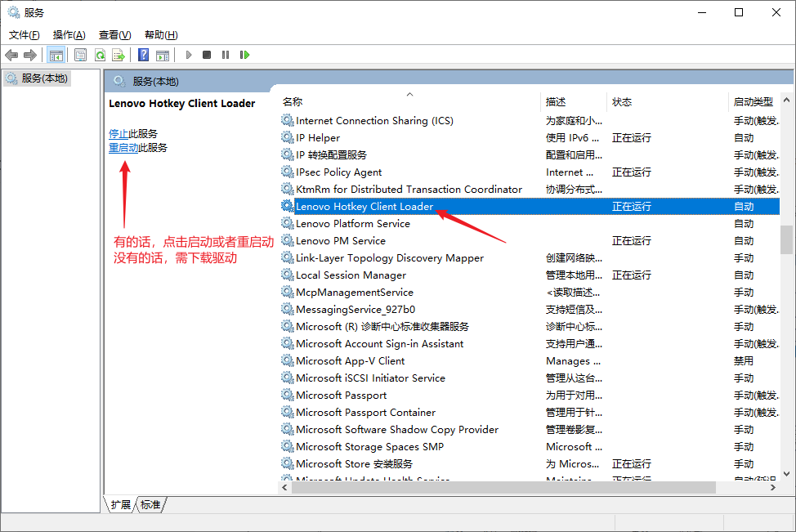Image resolution: width=796 pixels, height=532 pixels.
Task: Click the 服务 window title bar icon
Action: [x=13, y=12]
